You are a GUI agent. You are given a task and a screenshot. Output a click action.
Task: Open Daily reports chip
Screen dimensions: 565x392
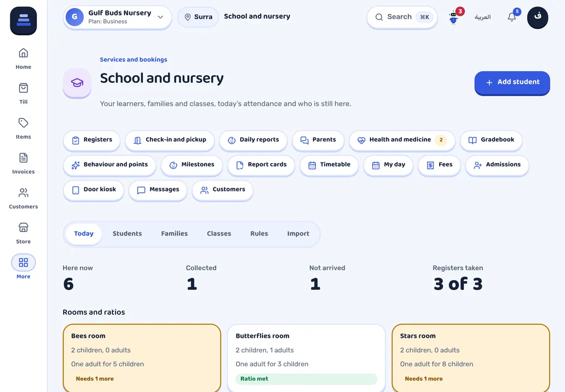[x=253, y=140]
